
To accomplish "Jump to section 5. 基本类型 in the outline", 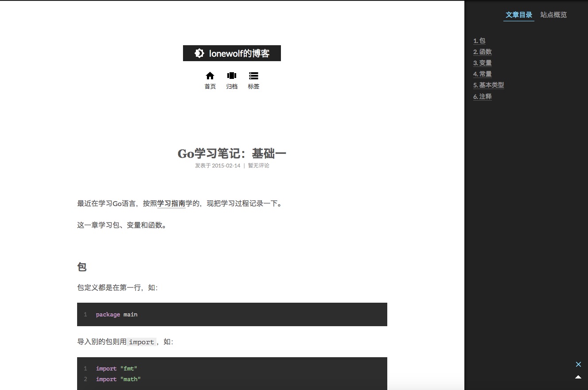I will 489,85.
